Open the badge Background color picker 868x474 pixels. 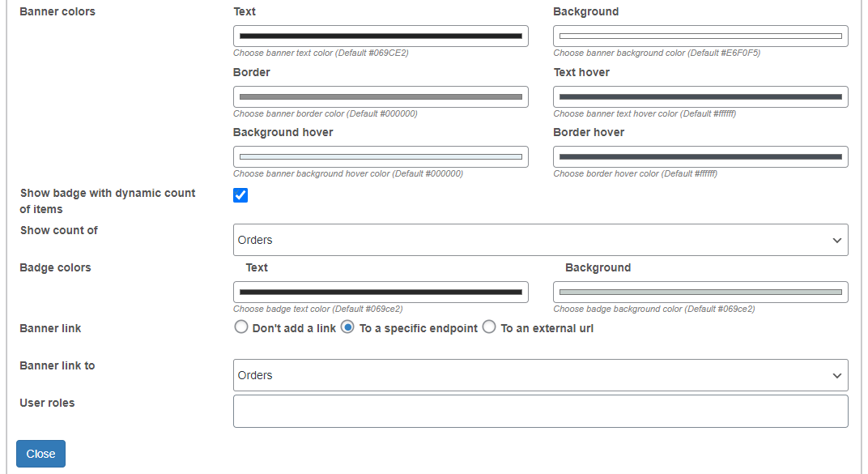700,292
